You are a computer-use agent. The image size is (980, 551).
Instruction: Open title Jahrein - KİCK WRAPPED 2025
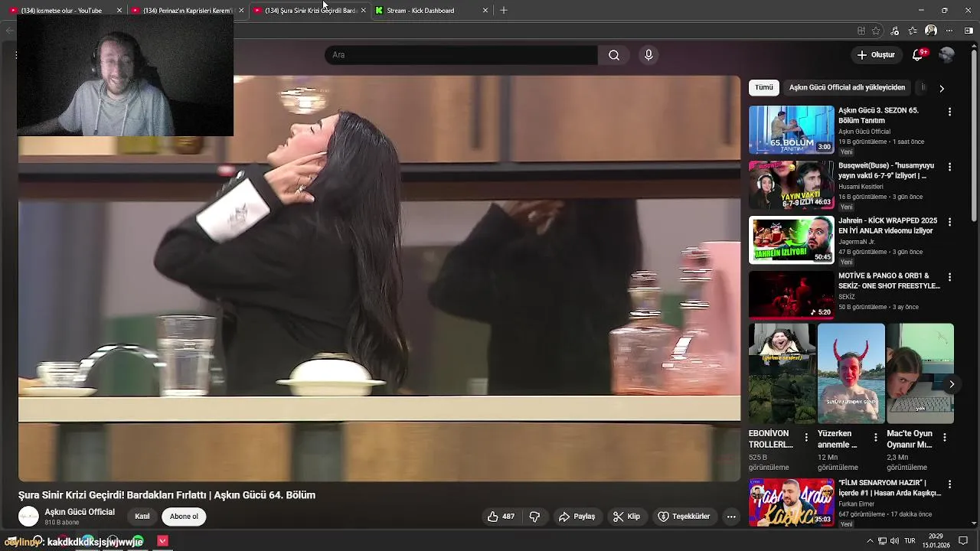click(x=889, y=226)
